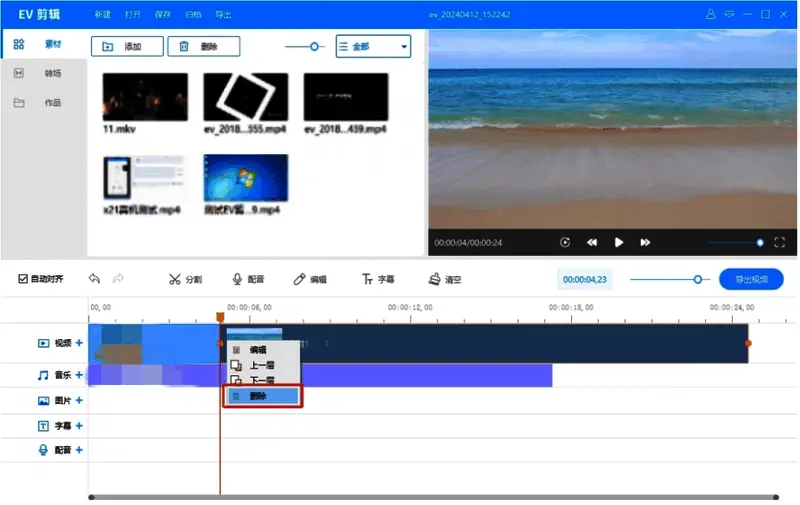Image resolution: width=800 pixels, height=505 pixels.
Task: Select the 11.mkv video thumbnail
Action: tap(144, 97)
